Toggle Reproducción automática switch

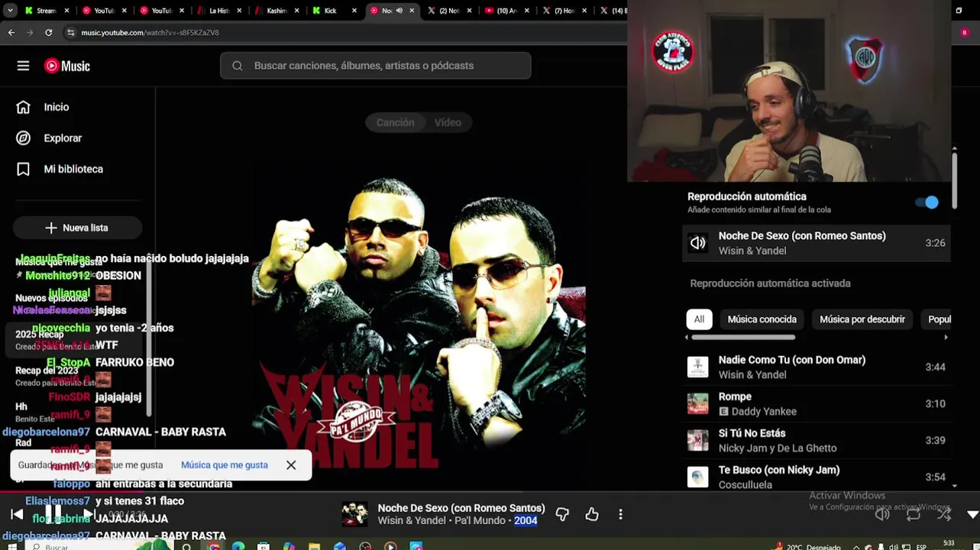(927, 202)
